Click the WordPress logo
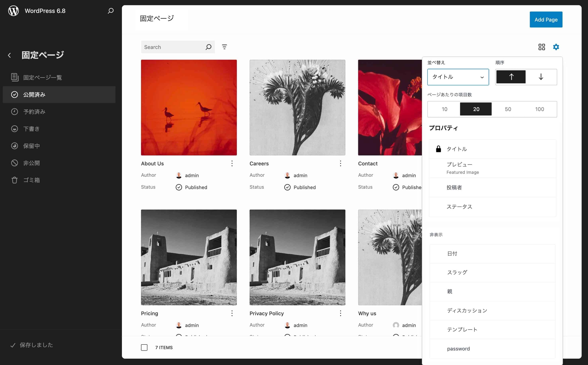 [x=13, y=11]
